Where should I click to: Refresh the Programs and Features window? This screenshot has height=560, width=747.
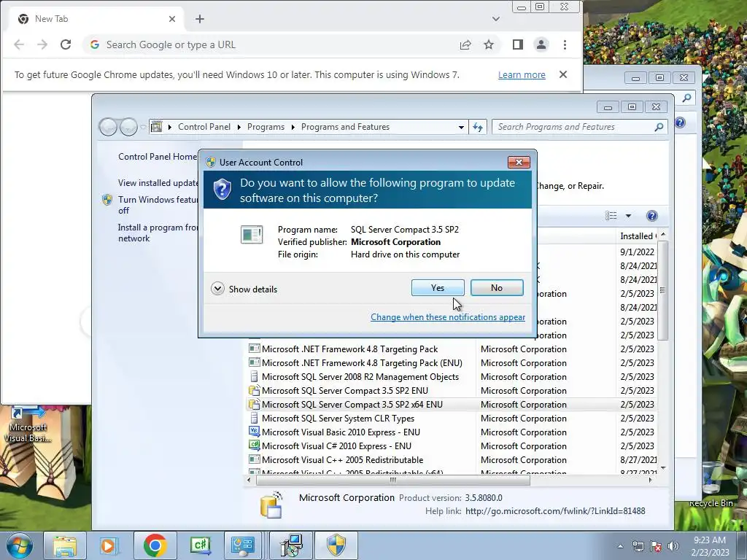(x=478, y=127)
